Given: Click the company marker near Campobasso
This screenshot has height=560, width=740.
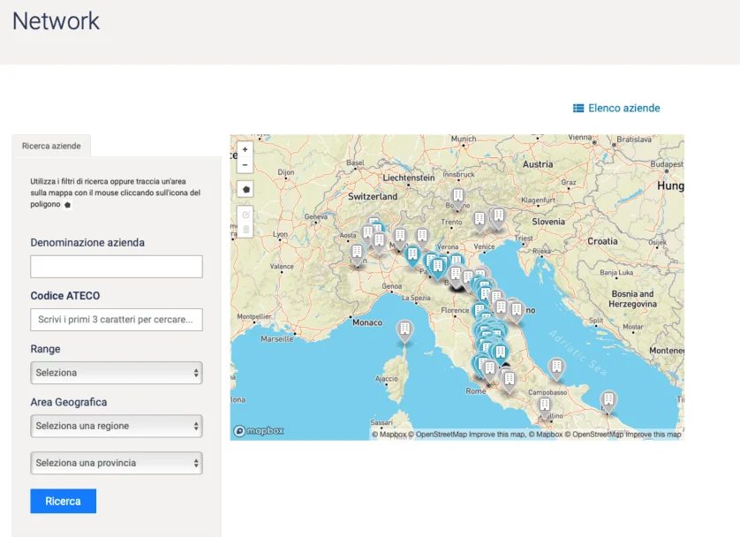Looking at the screenshot, I should pos(545,407).
